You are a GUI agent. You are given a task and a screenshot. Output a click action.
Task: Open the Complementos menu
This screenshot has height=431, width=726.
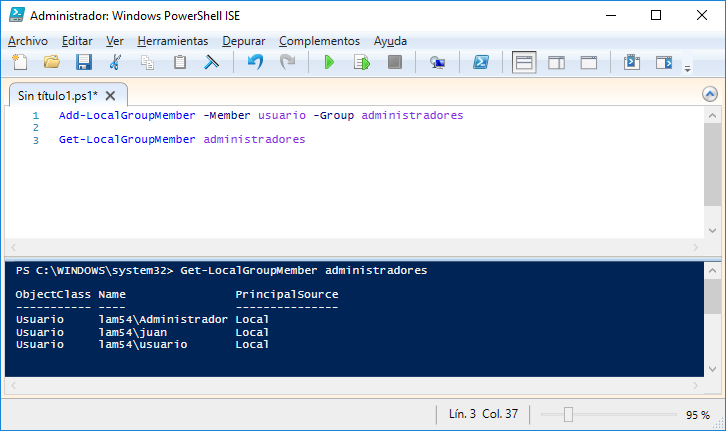(x=319, y=41)
